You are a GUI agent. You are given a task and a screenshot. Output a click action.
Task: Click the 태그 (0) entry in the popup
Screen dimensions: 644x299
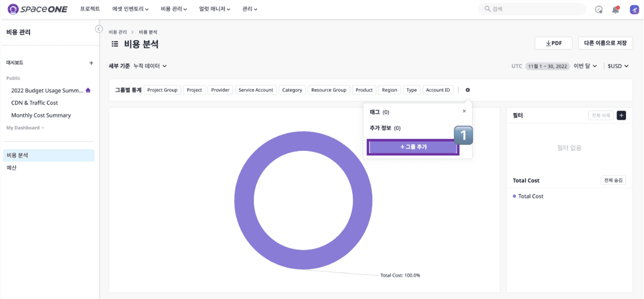pos(380,112)
